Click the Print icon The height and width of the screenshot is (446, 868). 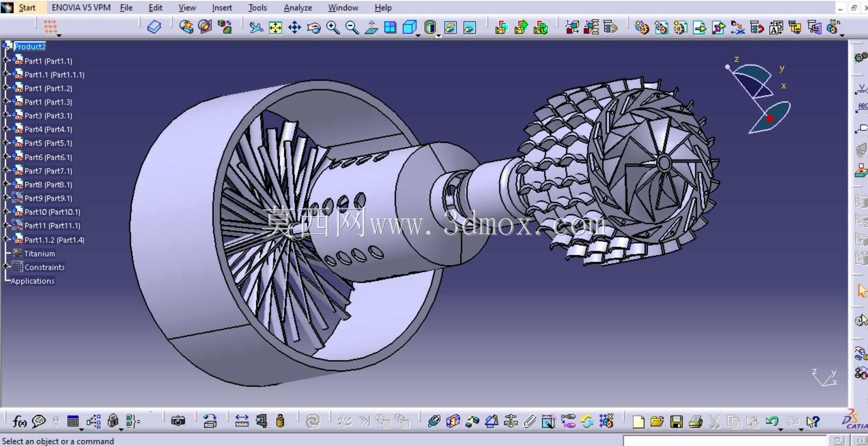coord(695,422)
